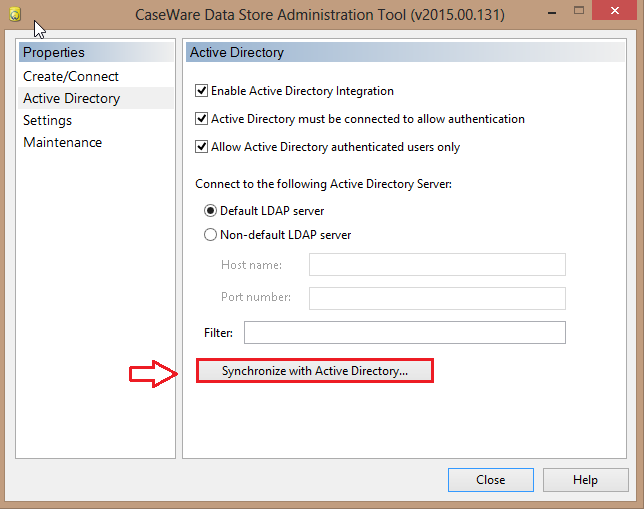Open Help from the bottom button

[585, 480]
